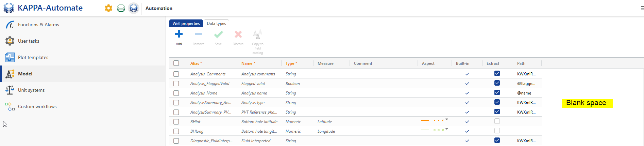
Task: Select the Analysis_FlaggedValid row checkbox
Action: (176, 83)
